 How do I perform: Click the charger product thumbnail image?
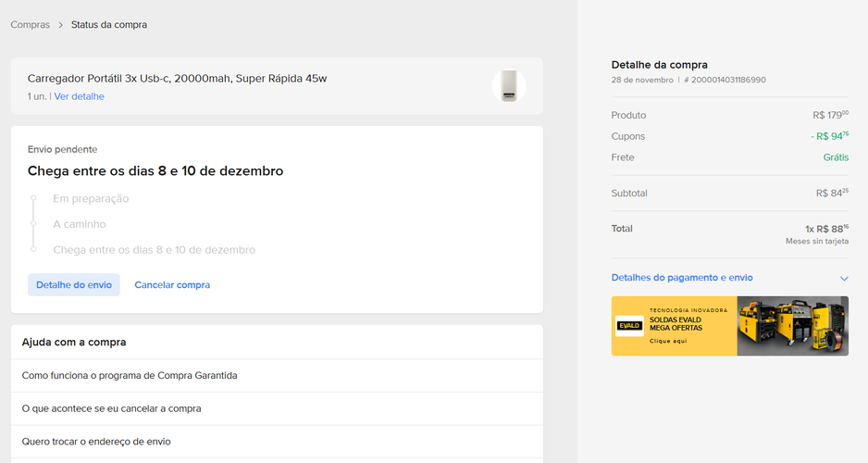[x=508, y=86]
